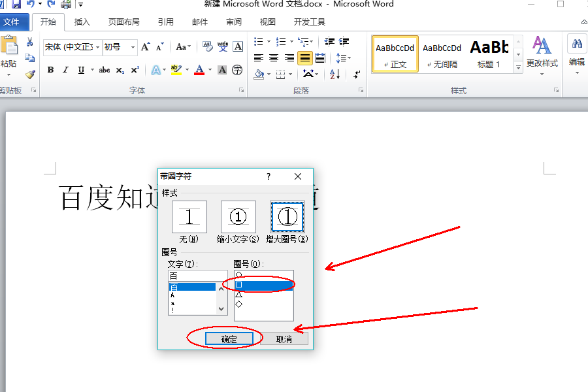This screenshot has height=392, width=588.
Task: Click the Text Effects glowing A icon
Action: tap(155, 70)
